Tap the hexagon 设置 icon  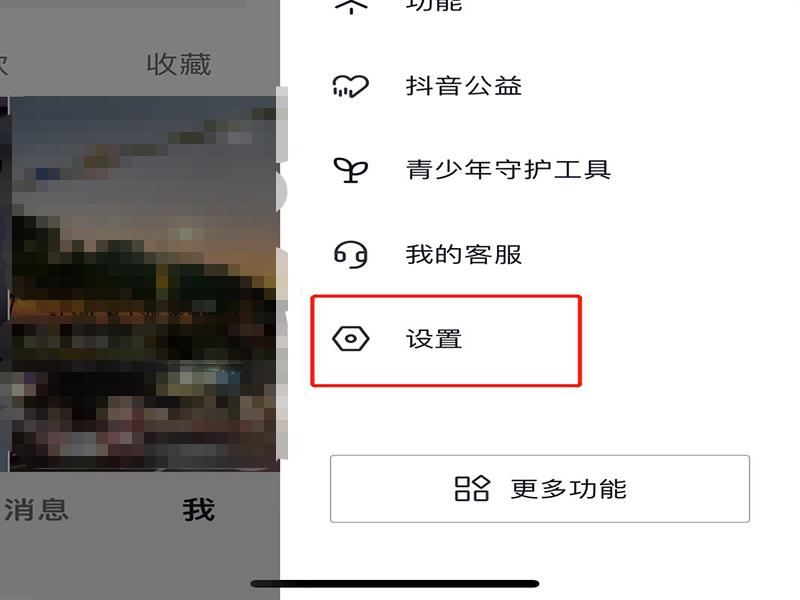(x=351, y=339)
